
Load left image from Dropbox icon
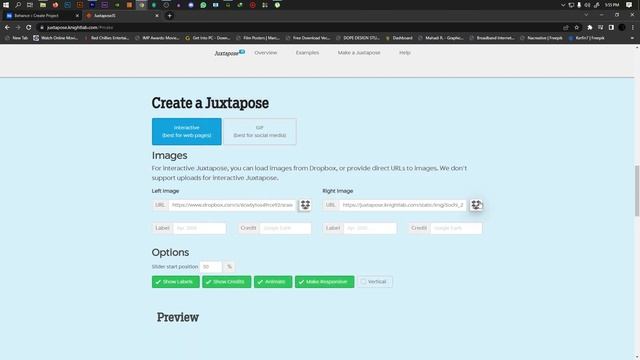point(305,204)
